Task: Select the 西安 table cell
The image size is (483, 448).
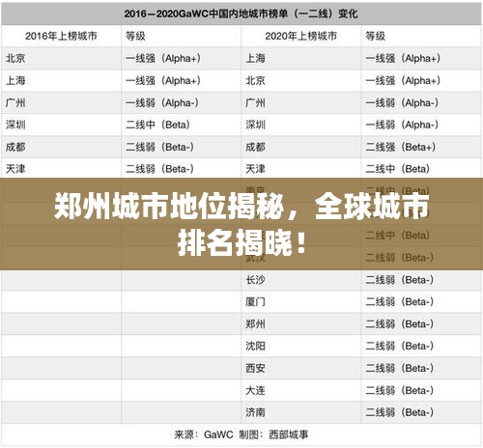Action: coord(255,368)
